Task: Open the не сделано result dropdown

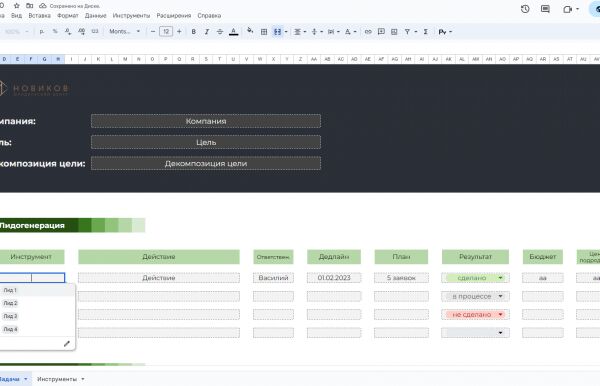Action: pos(500,314)
